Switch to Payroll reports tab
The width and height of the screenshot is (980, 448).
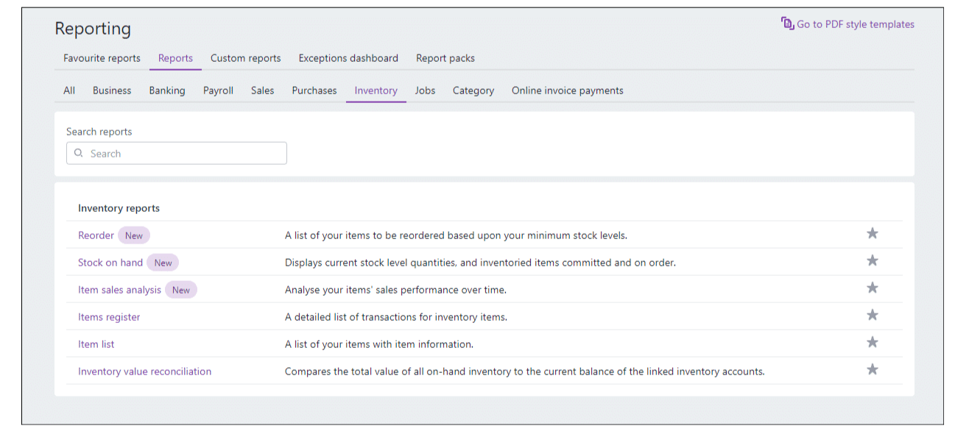218,90
